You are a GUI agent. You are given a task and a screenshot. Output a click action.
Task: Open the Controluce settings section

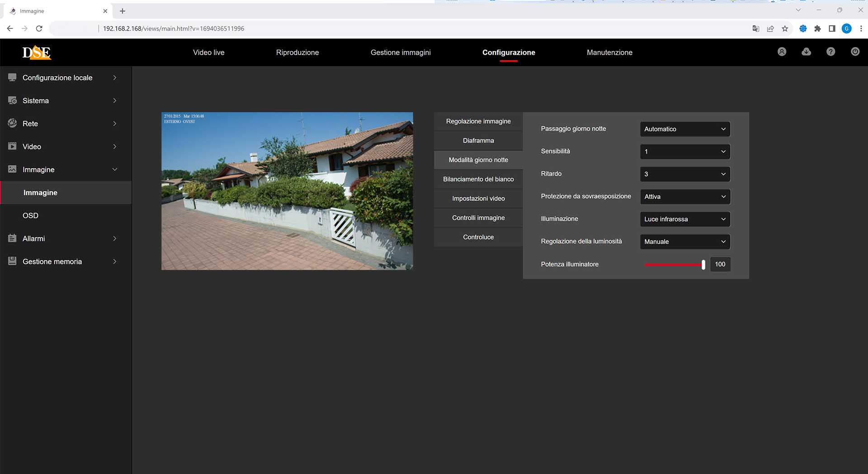pyautogui.click(x=478, y=237)
